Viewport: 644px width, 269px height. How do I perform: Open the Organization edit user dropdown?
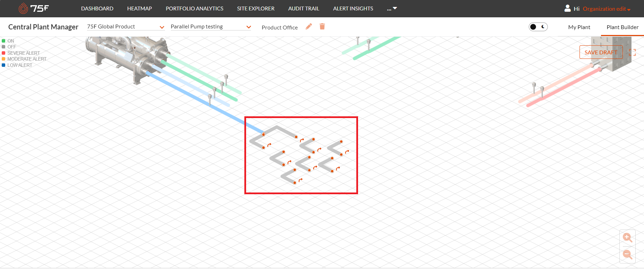tap(607, 9)
